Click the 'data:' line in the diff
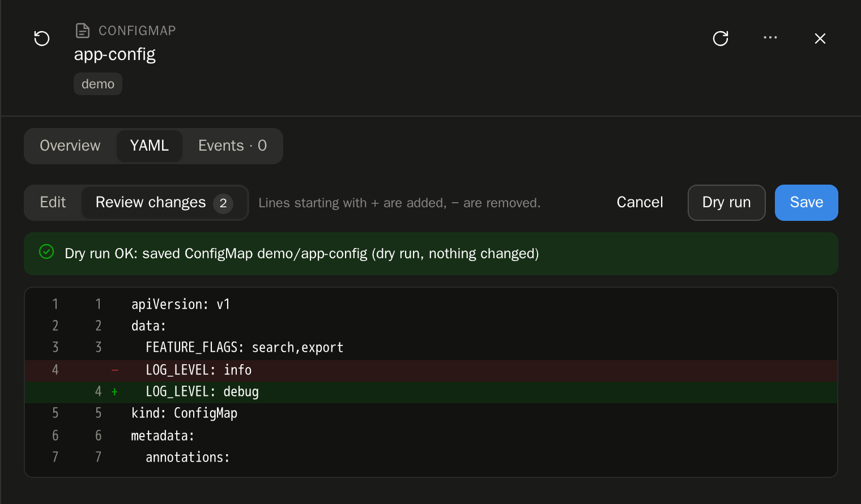The width and height of the screenshot is (861, 504). point(431,326)
